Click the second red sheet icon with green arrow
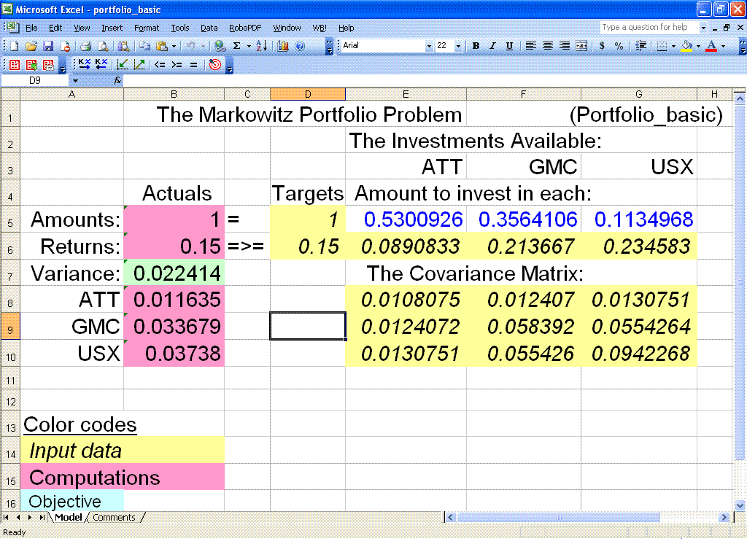 (31, 65)
